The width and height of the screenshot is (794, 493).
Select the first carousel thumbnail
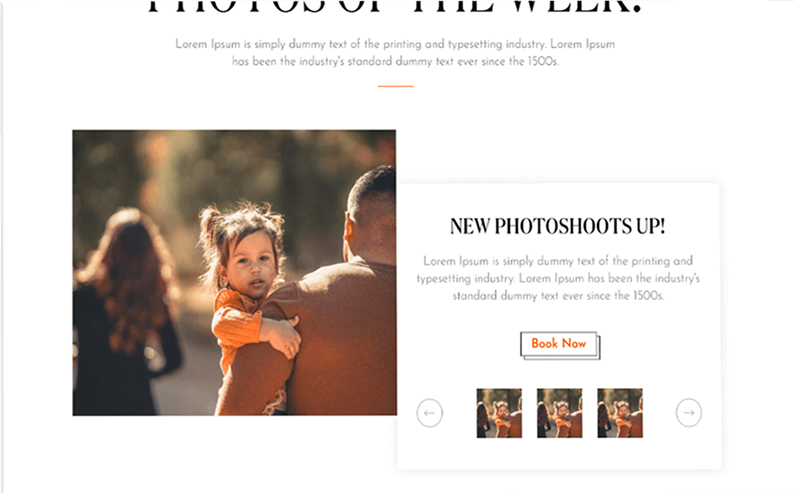point(499,413)
